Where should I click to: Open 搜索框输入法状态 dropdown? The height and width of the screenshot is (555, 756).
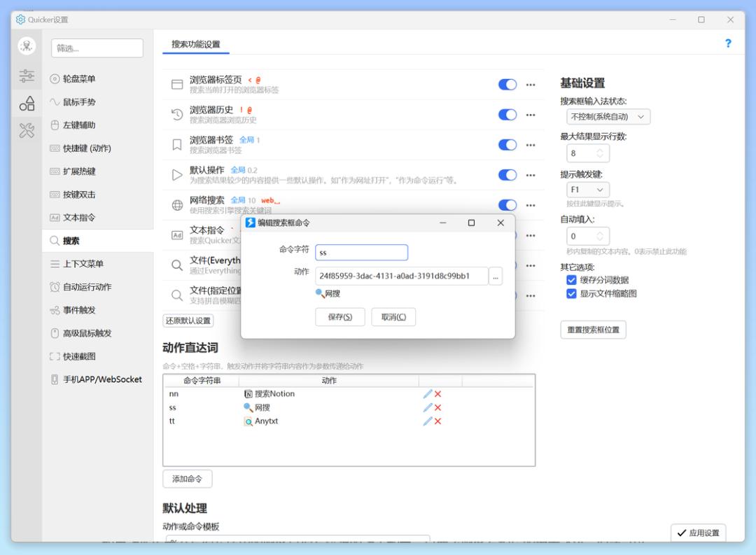pyautogui.click(x=608, y=117)
